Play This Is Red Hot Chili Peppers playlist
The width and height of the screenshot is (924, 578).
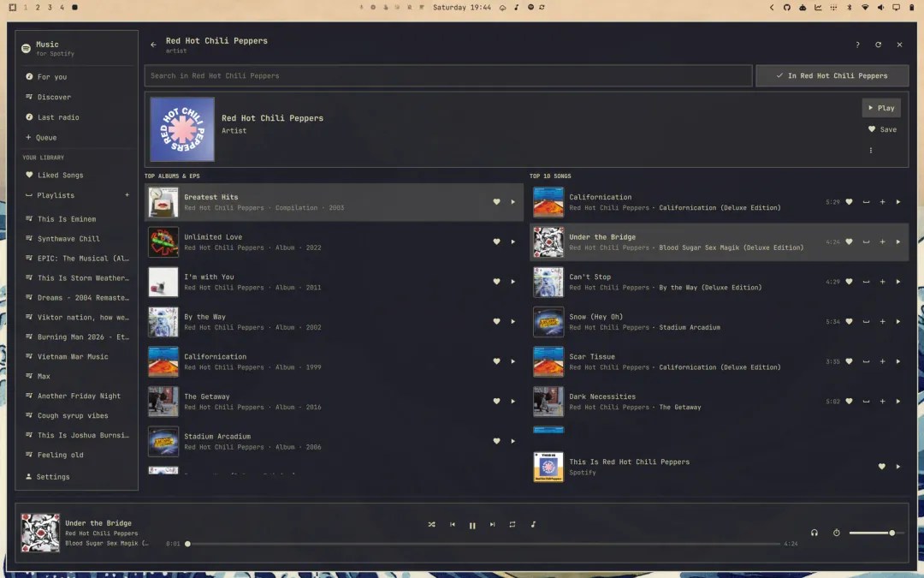(898, 467)
